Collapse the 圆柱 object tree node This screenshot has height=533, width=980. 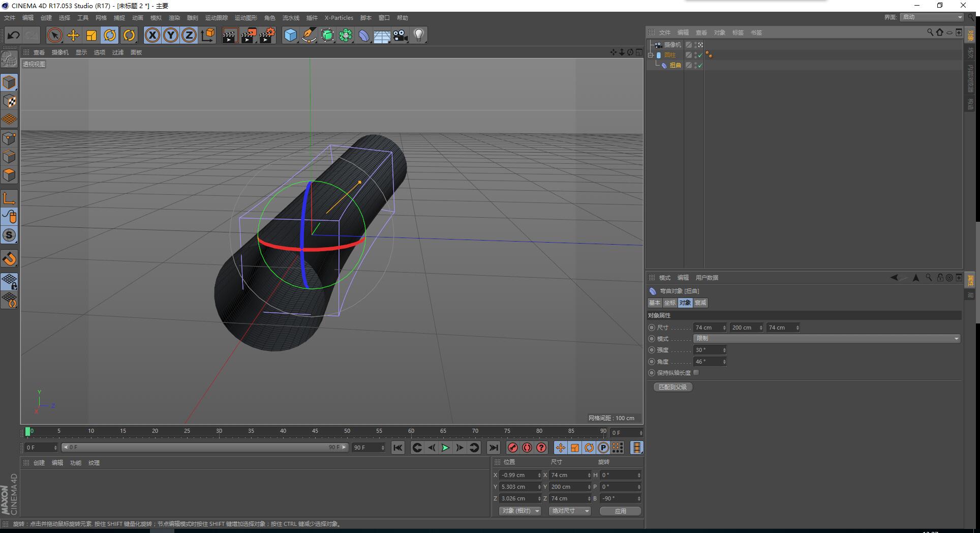651,55
